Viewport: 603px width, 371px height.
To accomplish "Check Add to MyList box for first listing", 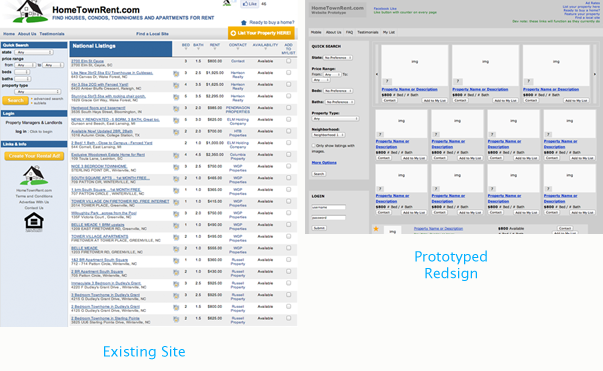I will (288, 61).
